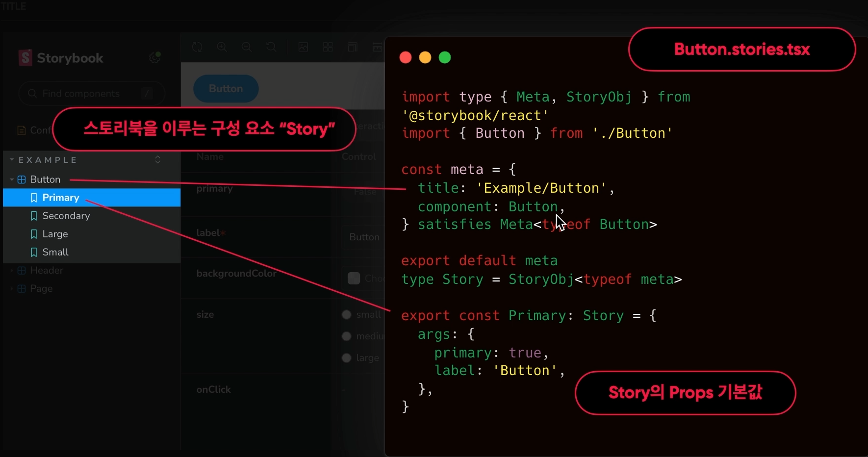This screenshot has width=868, height=457.
Task: Open the backgroundColor color swatch
Action: 354,278
